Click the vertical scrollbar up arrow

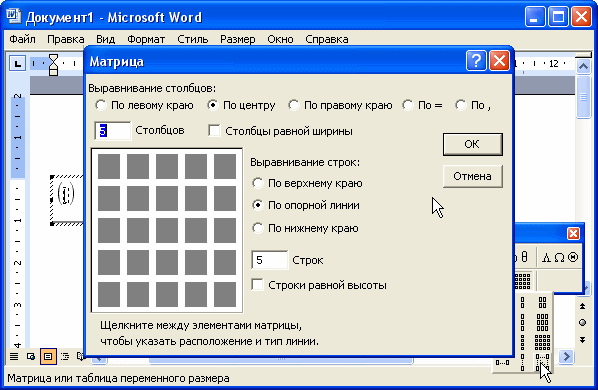pos(583,66)
